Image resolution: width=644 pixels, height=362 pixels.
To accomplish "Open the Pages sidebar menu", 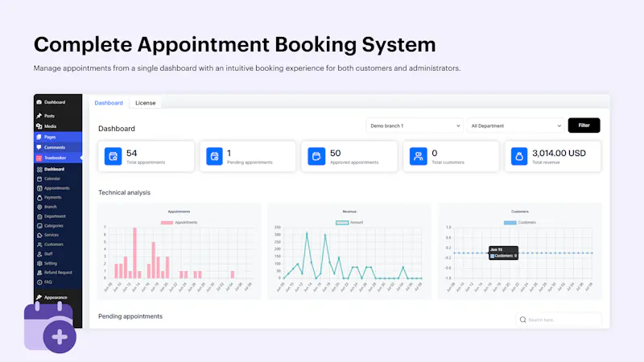I will click(58, 137).
